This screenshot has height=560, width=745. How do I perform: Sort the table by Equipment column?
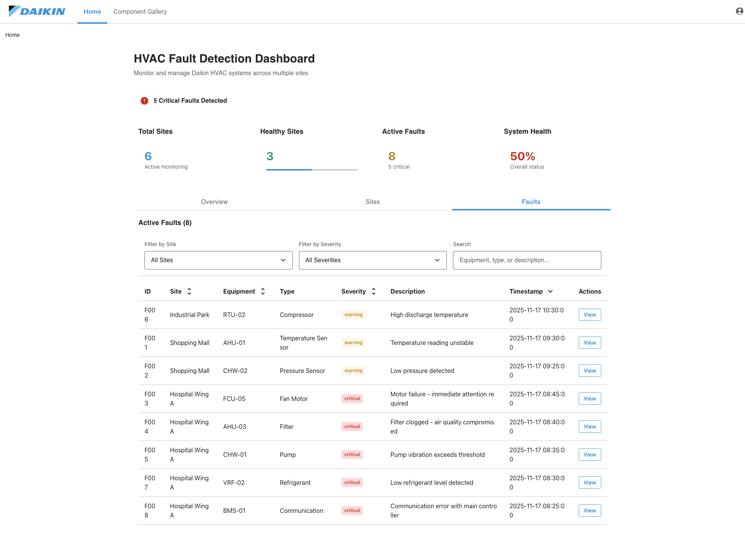[x=263, y=291]
